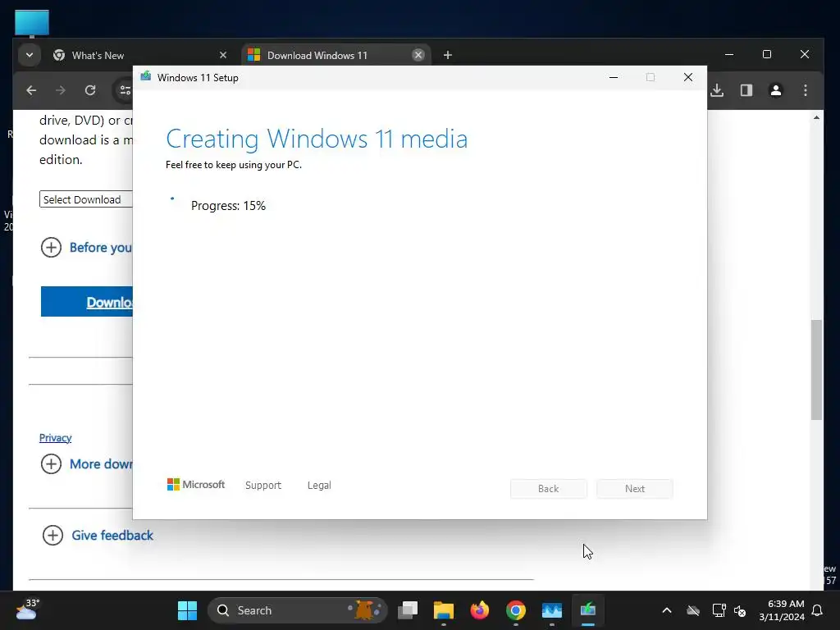
Task: Open the clock showing 6:39 AM
Action: coord(782,610)
